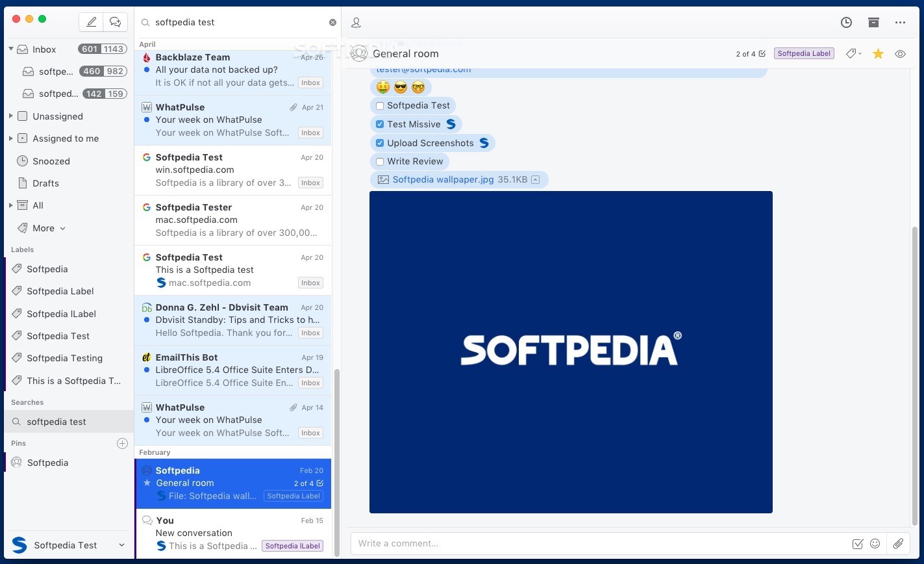Uncheck the Test Missive task
This screenshot has height=564, width=924.
(x=380, y=124)
